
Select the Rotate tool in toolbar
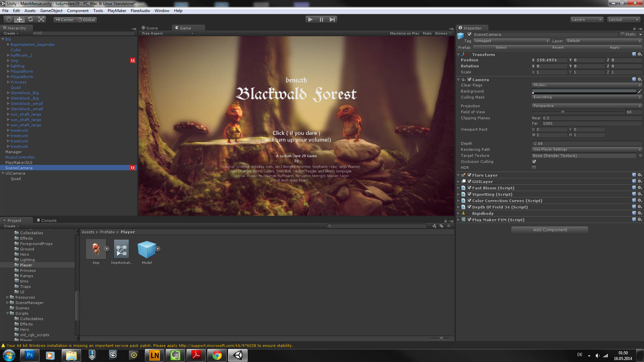click(30, 19)
